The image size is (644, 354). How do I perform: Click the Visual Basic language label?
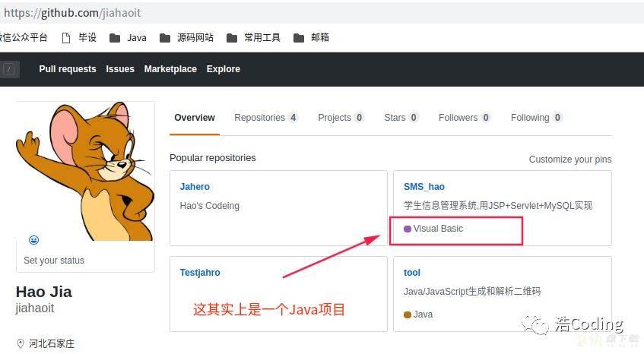coord(438,229)
